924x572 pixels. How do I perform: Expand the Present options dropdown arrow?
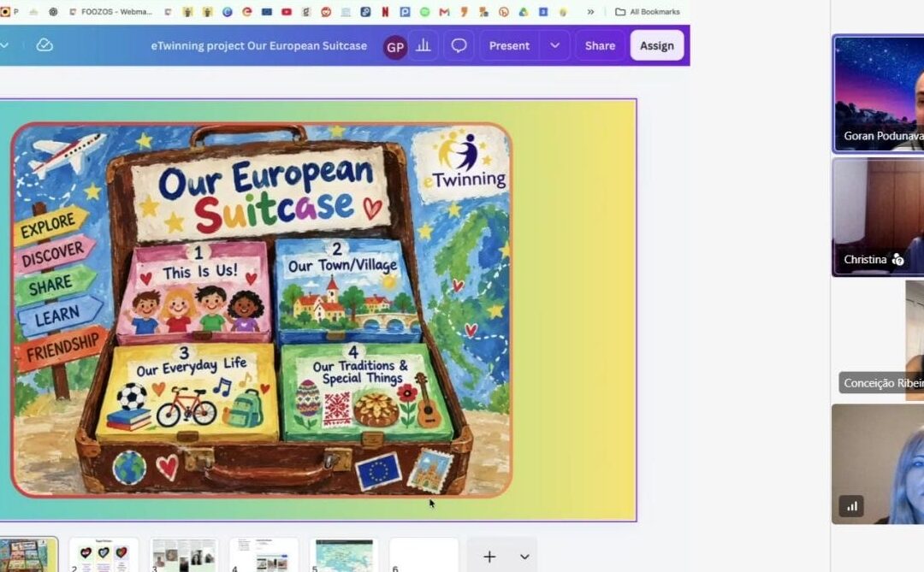(554, 46)
